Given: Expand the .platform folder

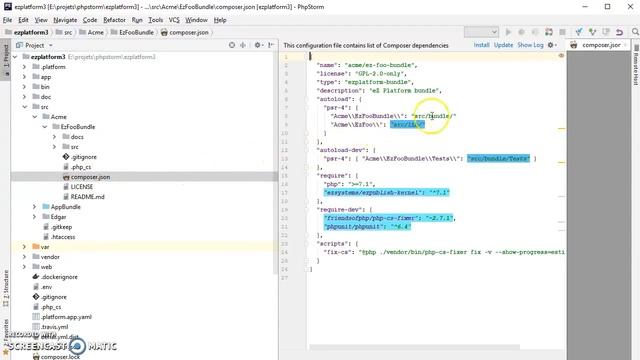Looking at the screenshot, I should pyautogui.click(x=24, y=67).
